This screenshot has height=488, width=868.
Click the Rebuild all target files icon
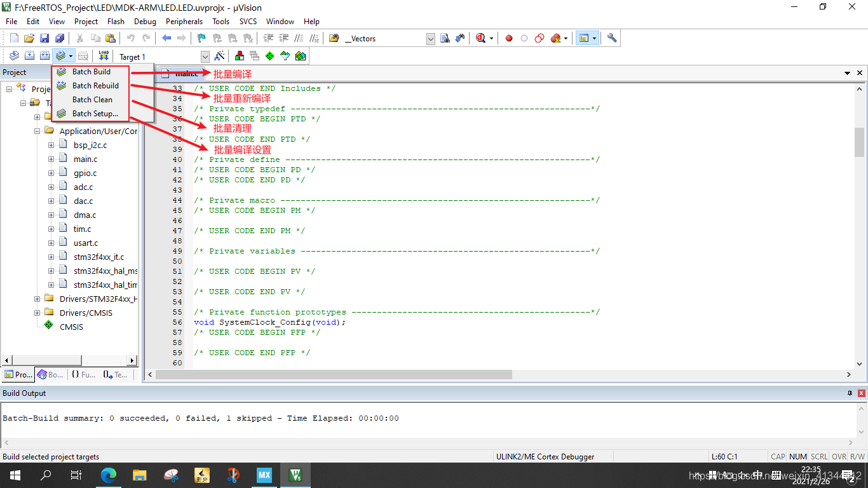pyautogui.click(x=44, y=55)
